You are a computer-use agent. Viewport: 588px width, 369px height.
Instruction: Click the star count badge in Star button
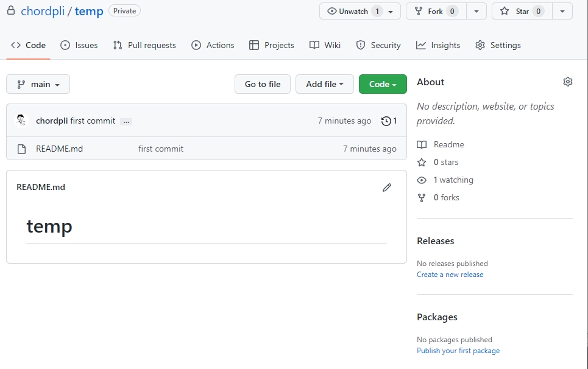point(538,12)
